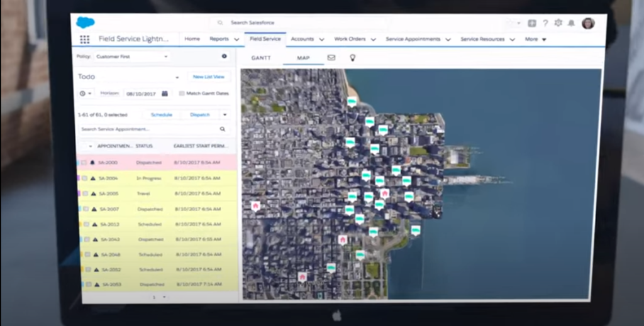
Task: Open the Policy Customer First dropdown
Action: click(x=131, y=57)
